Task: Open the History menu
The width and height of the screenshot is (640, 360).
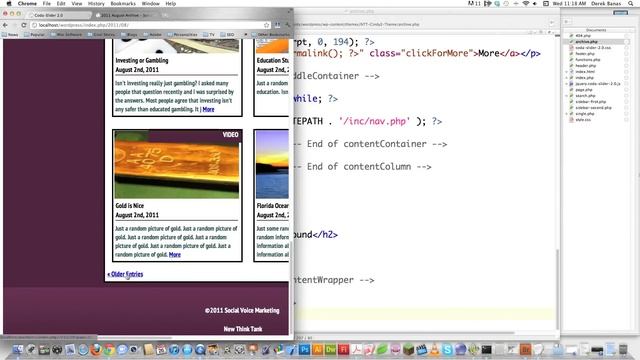Action: tap(96, 3)
